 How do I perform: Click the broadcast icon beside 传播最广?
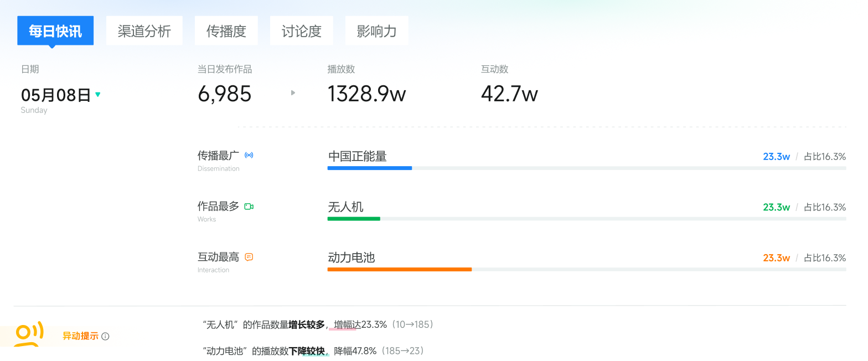point(249,156)
